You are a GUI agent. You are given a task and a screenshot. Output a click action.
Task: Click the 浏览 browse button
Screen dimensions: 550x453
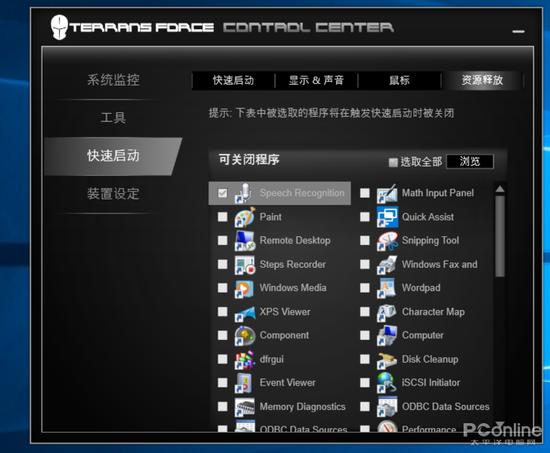[470, 162]
